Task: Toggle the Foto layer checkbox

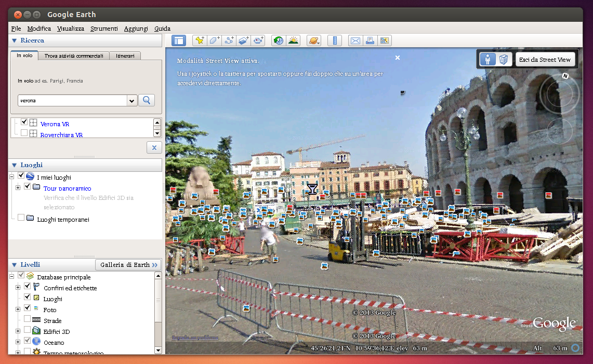Action: tap(27, 308)
